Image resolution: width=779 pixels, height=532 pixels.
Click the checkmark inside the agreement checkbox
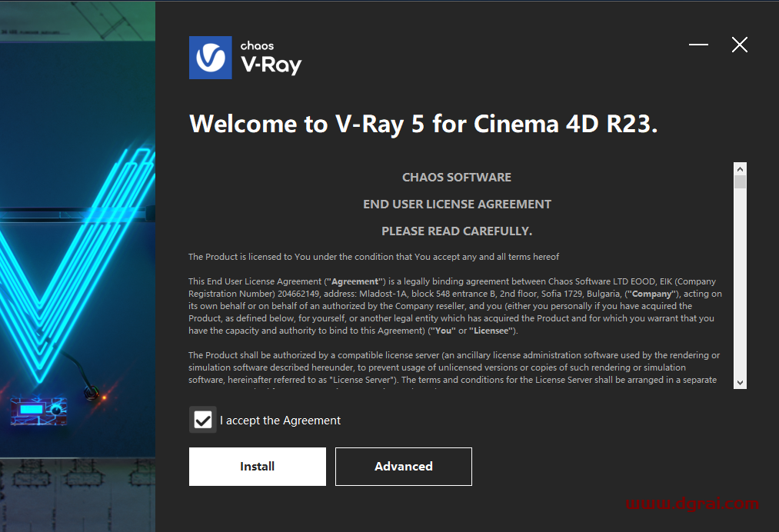coord(202,420)
